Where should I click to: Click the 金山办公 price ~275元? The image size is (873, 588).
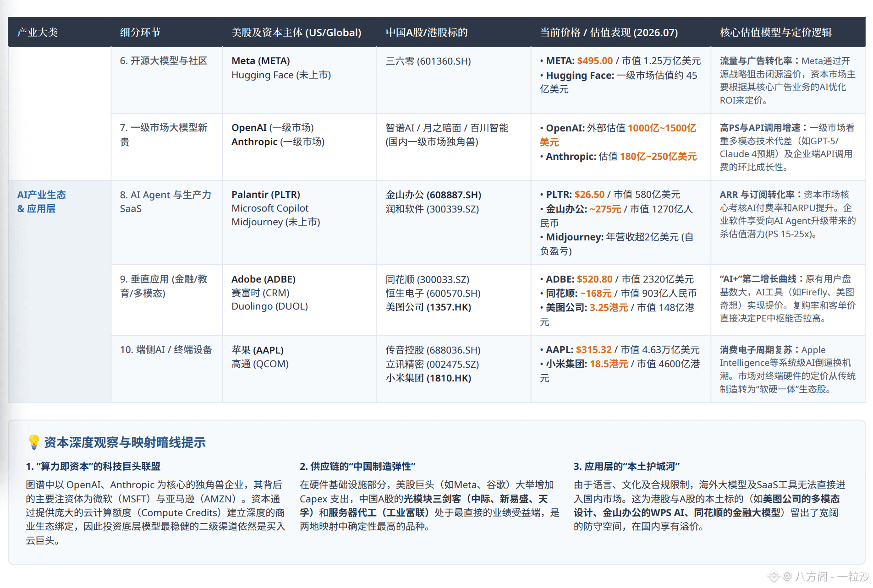tap(605, 209)
